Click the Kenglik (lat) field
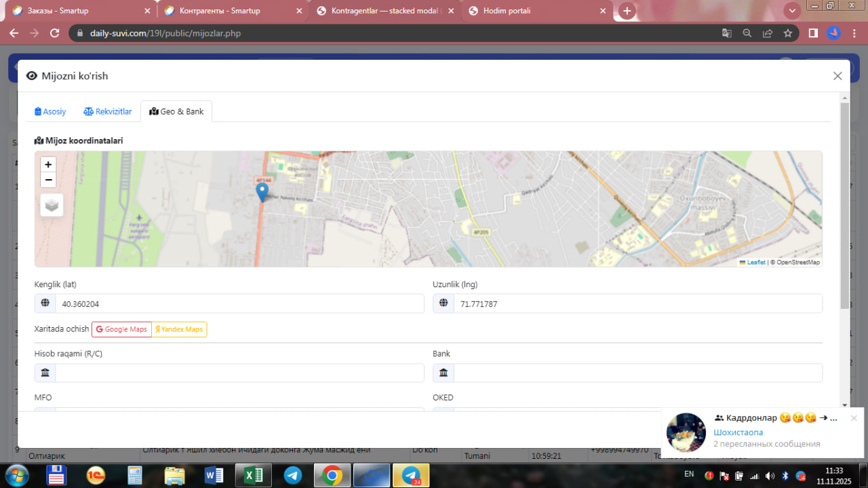Image resolution: width=868 pixels, height=488 pixels. (239, 304)
